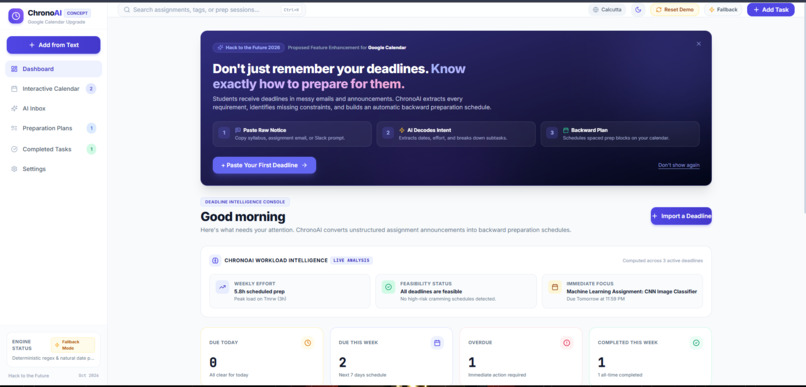Click the Add Task button
The width and height of the screenshot is (806, 387).
771,10
